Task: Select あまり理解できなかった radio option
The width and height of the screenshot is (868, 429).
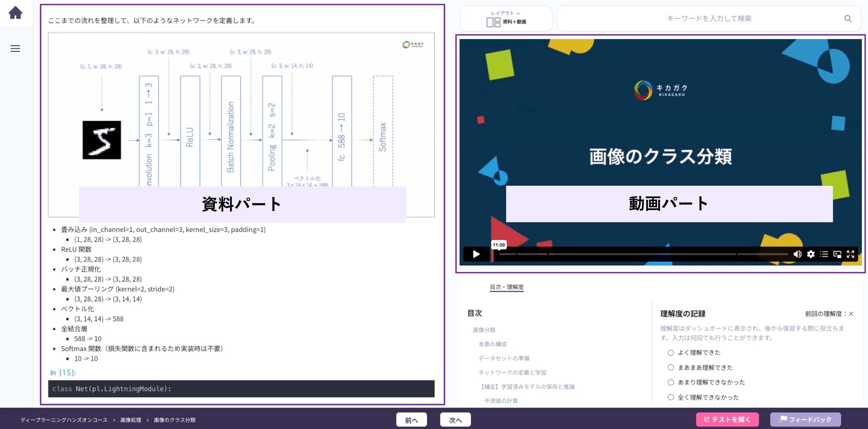Action: tap(670, 382)
